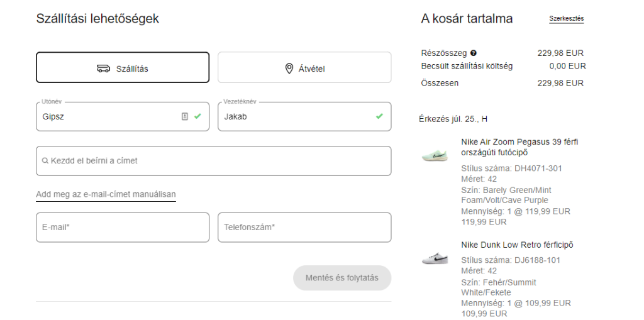Select the Szállítás delivery option
Screen dimensions: 644x320
123,67
